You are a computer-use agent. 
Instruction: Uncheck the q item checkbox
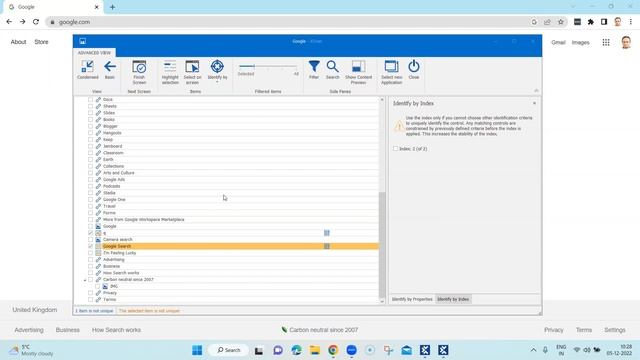tap(91, 233)
